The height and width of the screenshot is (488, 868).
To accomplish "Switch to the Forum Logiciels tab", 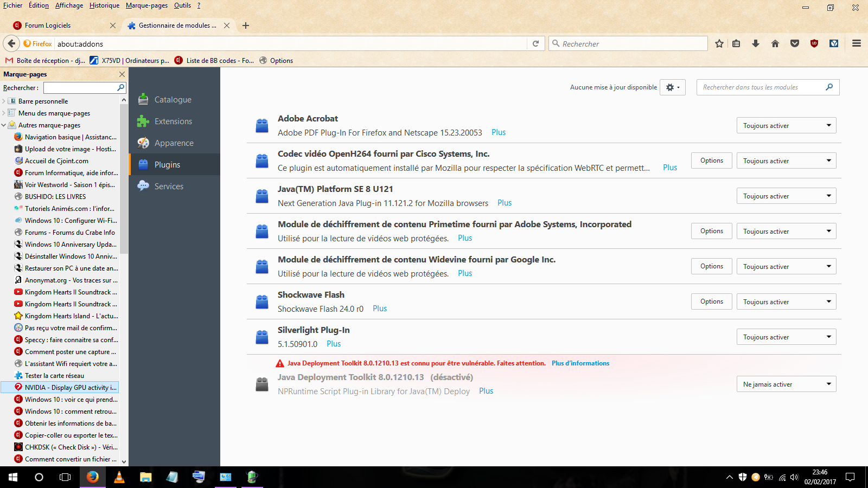I will 64,25.
